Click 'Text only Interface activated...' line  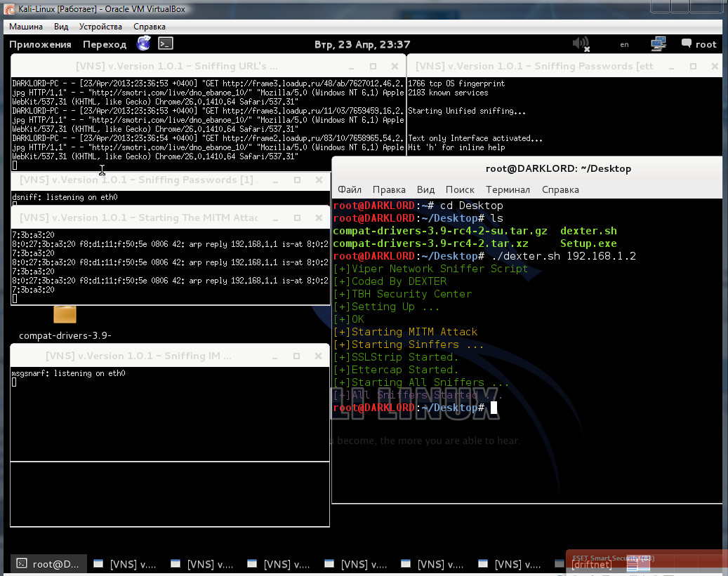(475, 138)
